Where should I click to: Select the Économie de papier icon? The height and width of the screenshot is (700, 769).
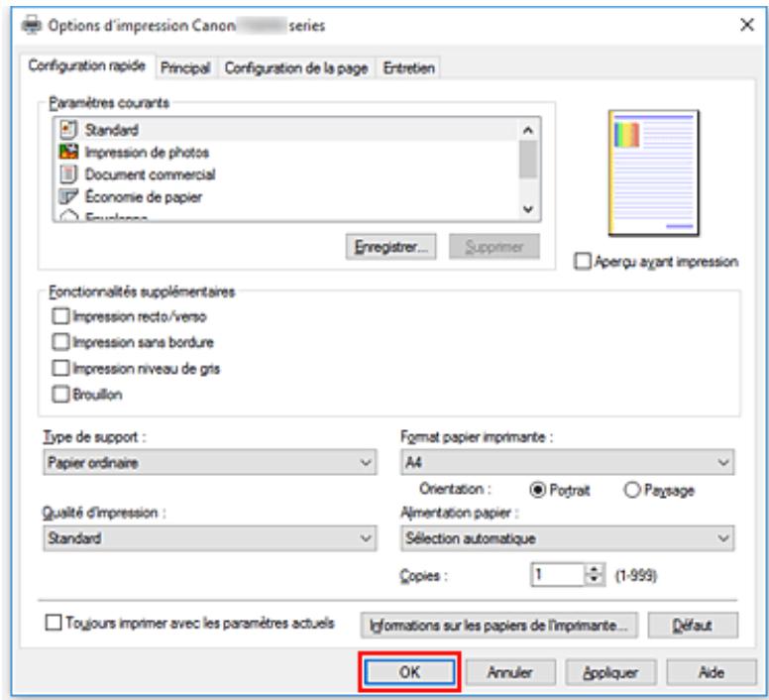click(68, 196)
